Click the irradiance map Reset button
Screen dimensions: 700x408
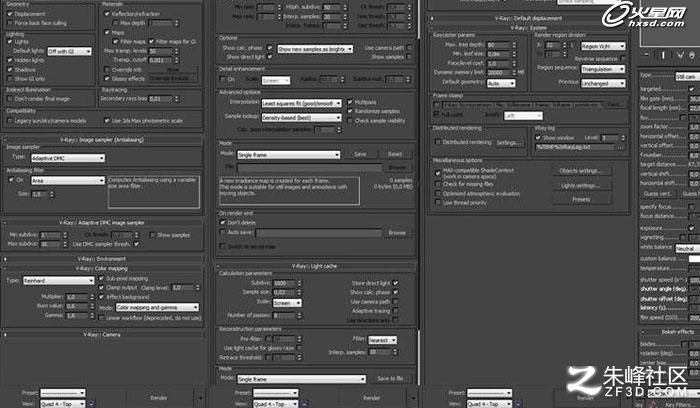395,154
